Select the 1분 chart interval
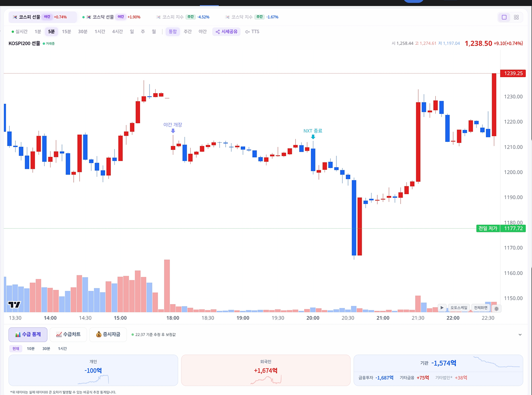 (38, 31)
